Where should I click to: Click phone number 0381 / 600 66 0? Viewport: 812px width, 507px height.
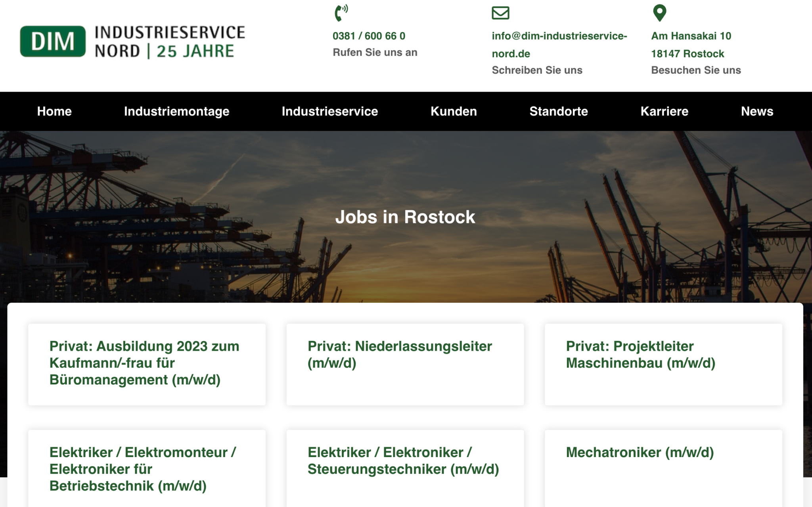click(369, 36)
